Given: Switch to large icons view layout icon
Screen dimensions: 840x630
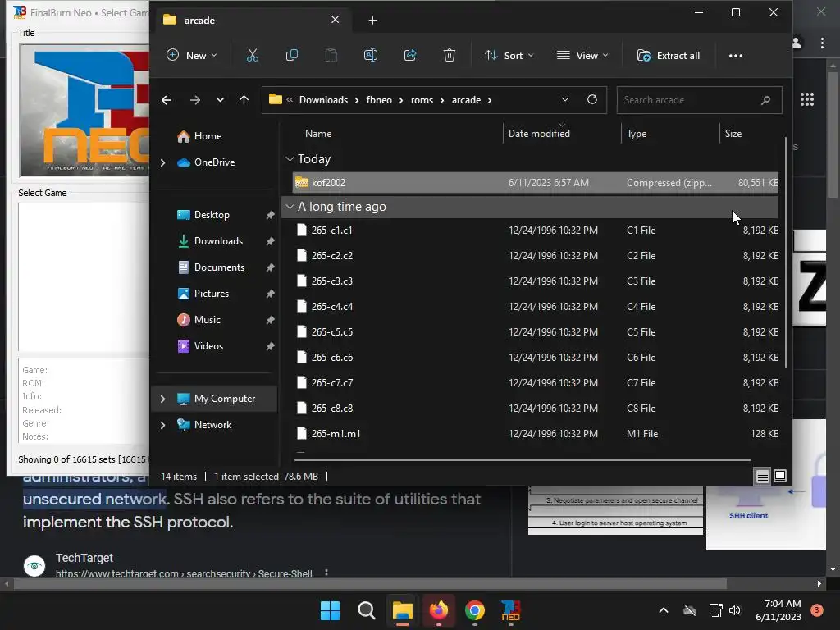Looking at the screenshot, I should pos(780,476).
